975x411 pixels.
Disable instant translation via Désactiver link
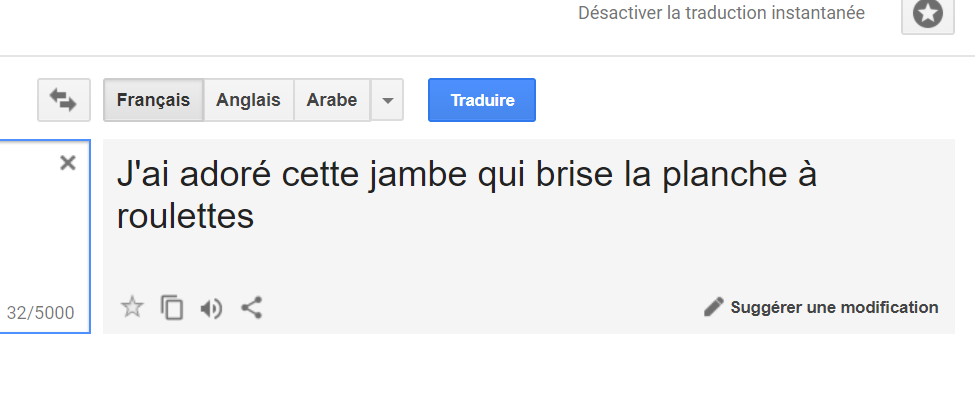tap(721, 13)
